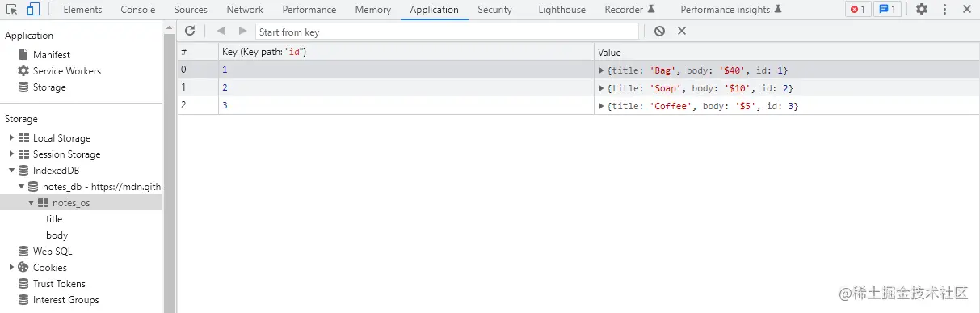
Task: Select the title index under notes_os
Action: tap(54, 219)
